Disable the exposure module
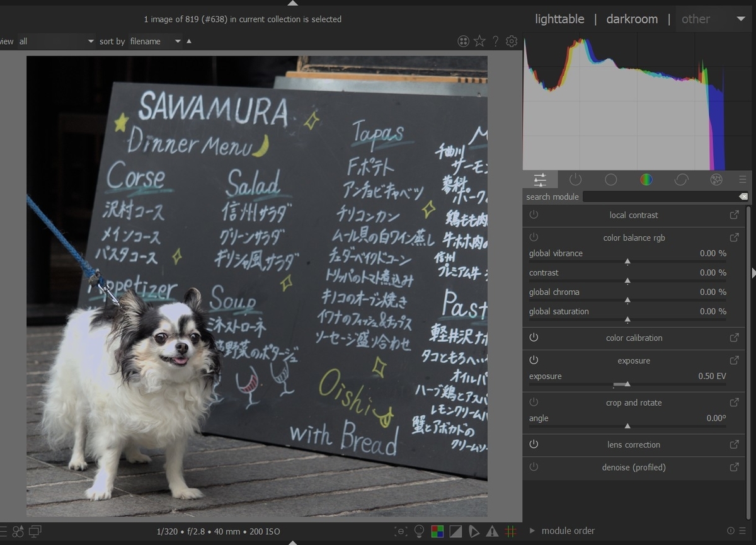The image size is (756, 545). [534, 360]
